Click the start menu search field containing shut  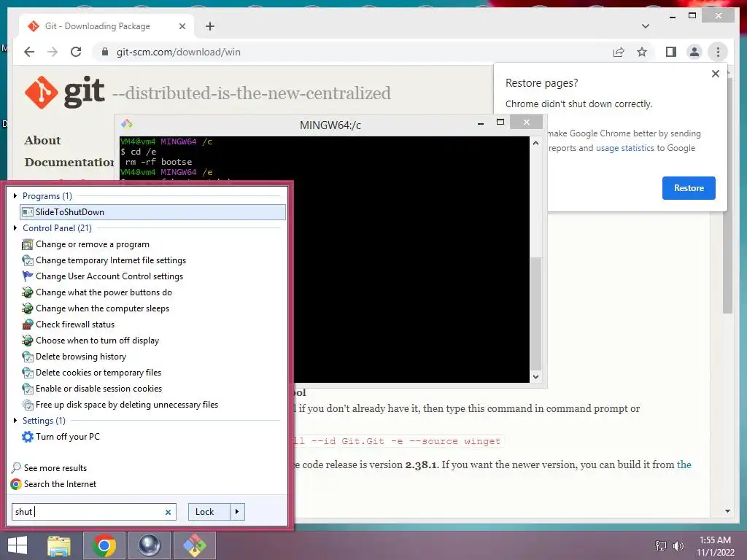tap(88, 512)
